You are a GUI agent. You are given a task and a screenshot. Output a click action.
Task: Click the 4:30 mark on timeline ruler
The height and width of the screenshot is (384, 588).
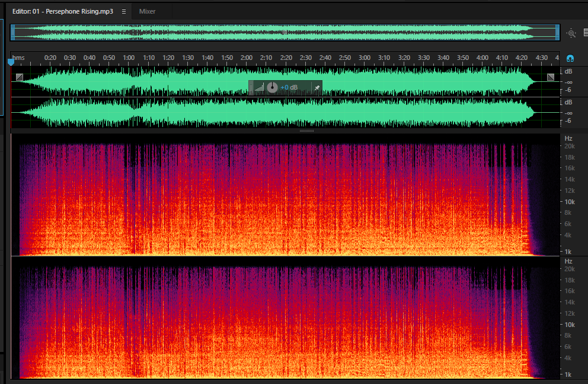click(542, 58)
